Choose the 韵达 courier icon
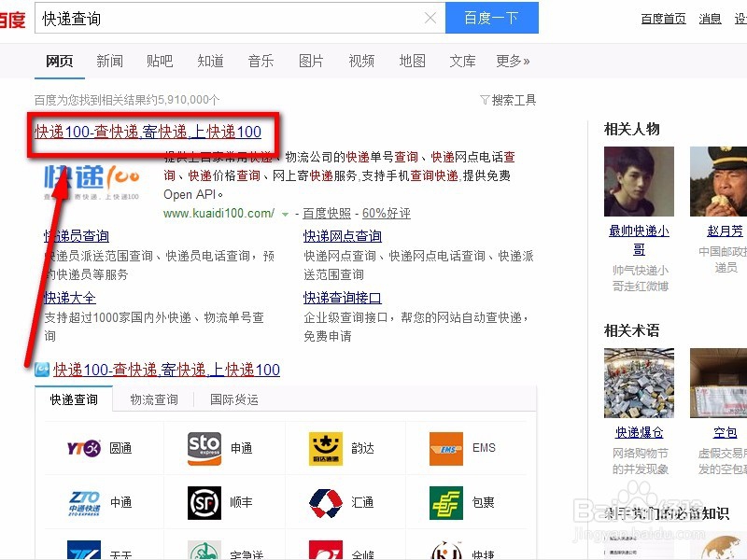Screen dimensions: 747x560 point(325,449)
